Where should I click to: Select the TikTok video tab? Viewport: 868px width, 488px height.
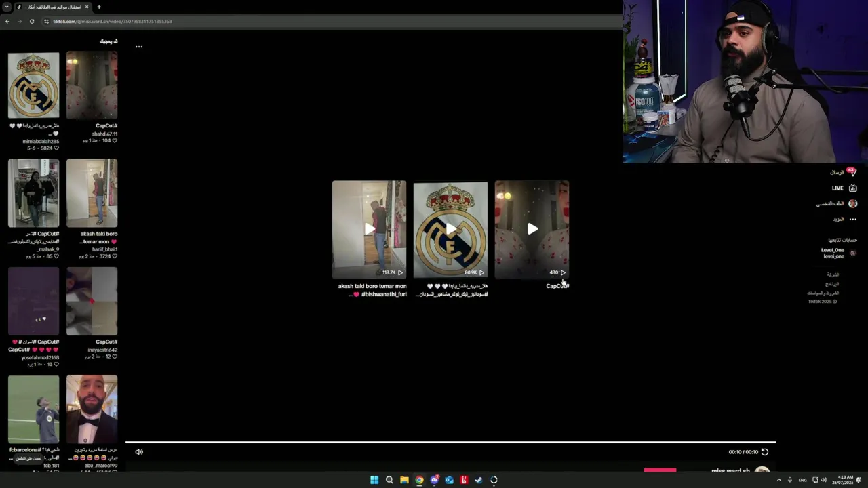tap(53, 7)
